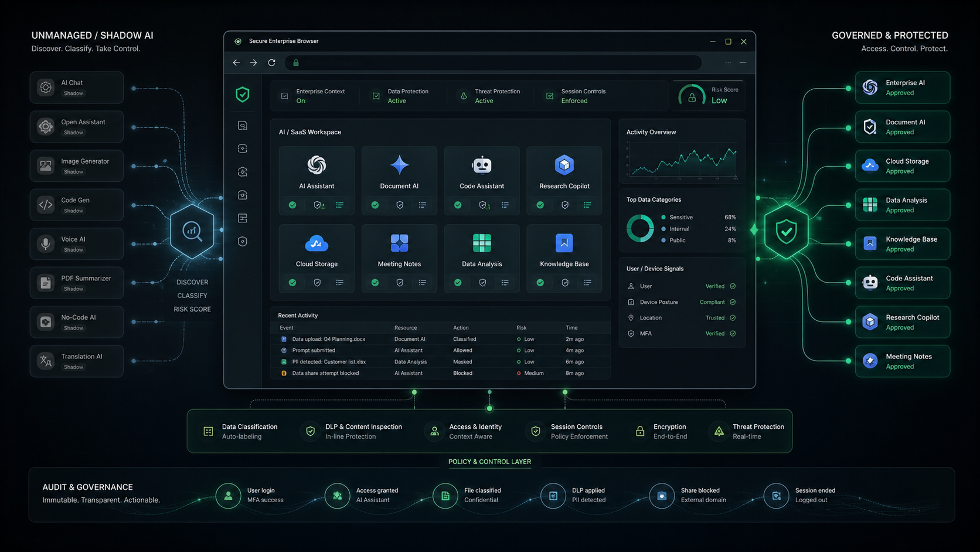This screenshot has width=980, height=552.
Task: Click the large green shield hexagon
Action: (x=786, y=231)
